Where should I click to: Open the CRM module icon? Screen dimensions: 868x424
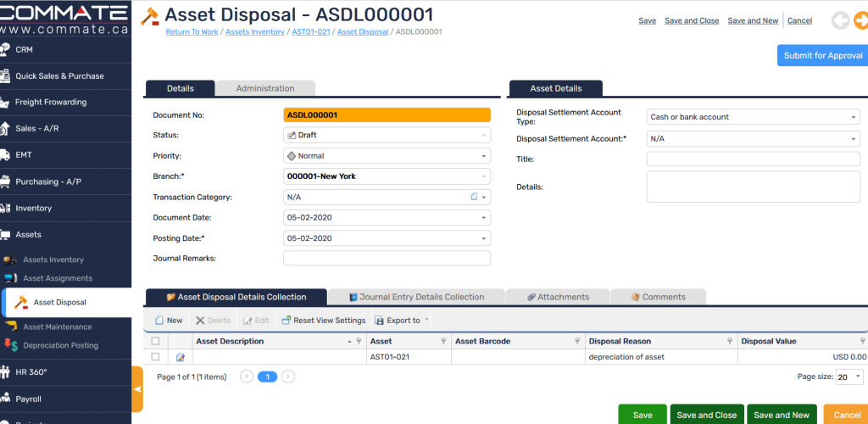tap(5, 49)
